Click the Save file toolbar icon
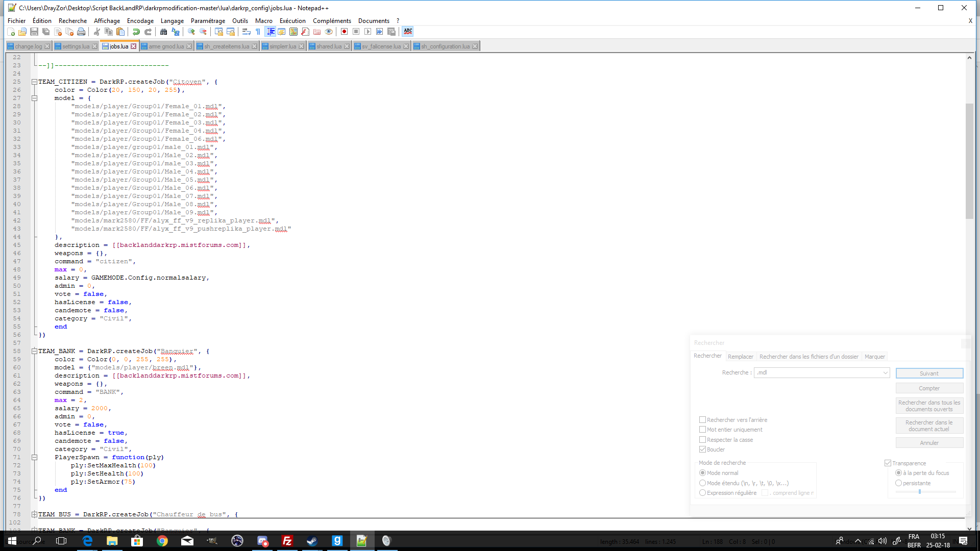 click(34, 32)
